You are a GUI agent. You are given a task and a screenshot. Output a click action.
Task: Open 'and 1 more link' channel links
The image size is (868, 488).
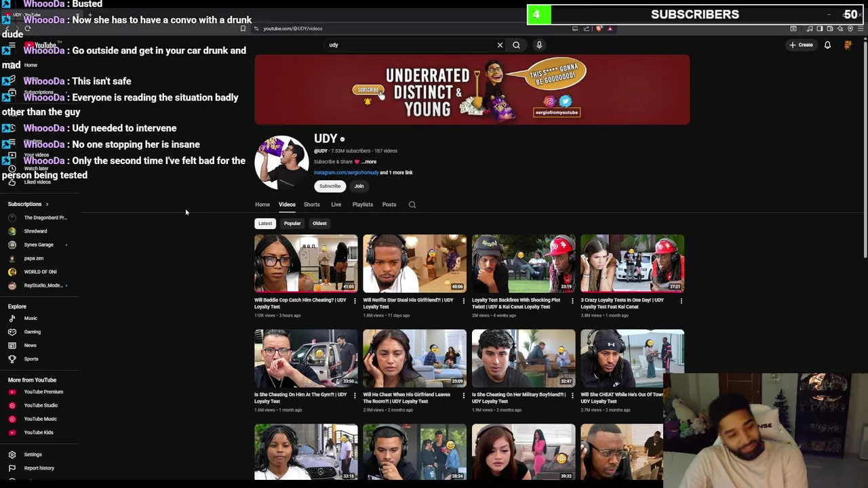396,173
